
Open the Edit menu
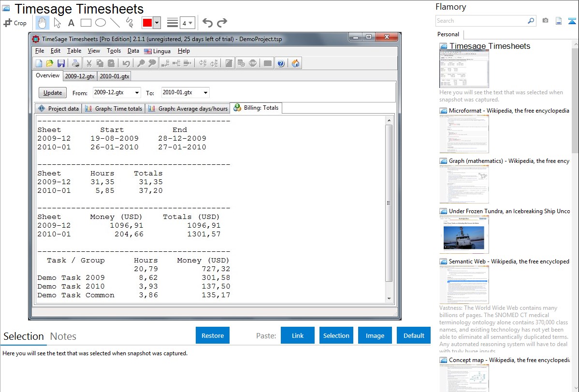click(56, 51)
